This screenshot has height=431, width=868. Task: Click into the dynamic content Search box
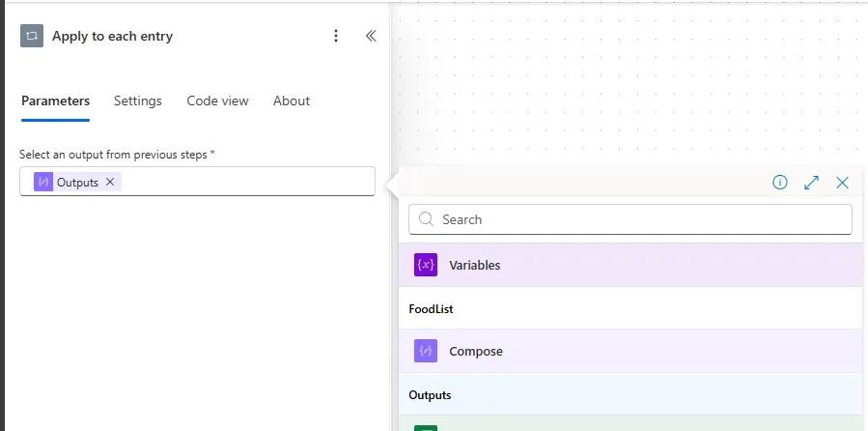tap(637, 219)
